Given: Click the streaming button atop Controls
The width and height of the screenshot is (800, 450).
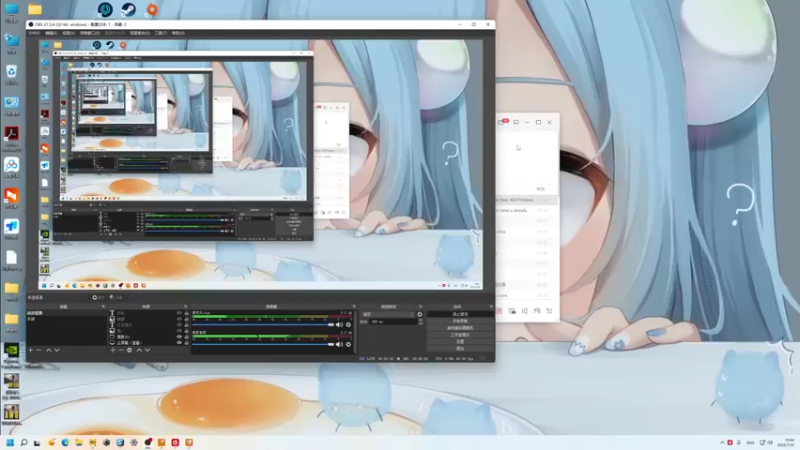Looking at the screenshot, I should tap(460, 314).
